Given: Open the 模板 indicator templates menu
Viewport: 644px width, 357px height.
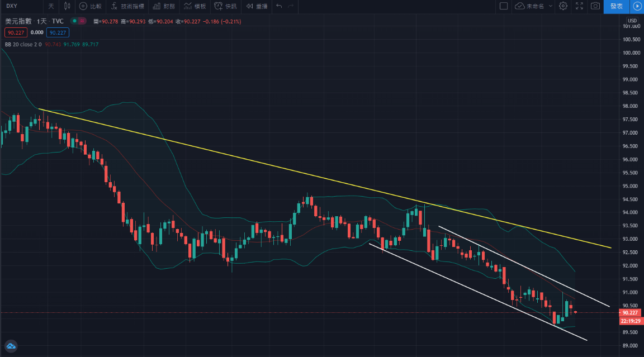Looking at the screenshot, I should pos(195,6).
